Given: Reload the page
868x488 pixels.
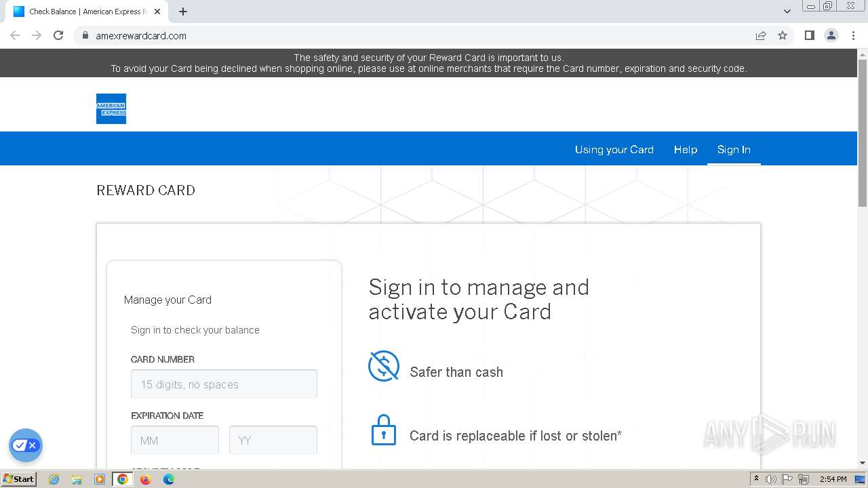Looking at the screenshot, I should click(58, 35).
